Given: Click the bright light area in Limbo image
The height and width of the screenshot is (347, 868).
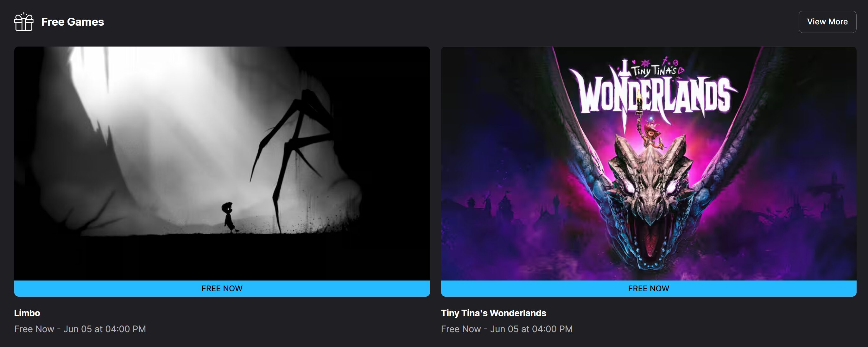Looking at the screenshot, I should point(168,118).
